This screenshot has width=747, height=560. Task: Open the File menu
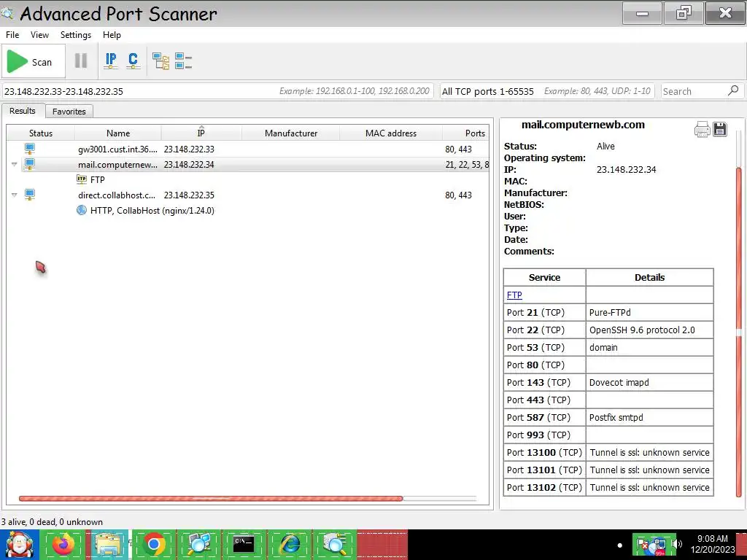12,35
